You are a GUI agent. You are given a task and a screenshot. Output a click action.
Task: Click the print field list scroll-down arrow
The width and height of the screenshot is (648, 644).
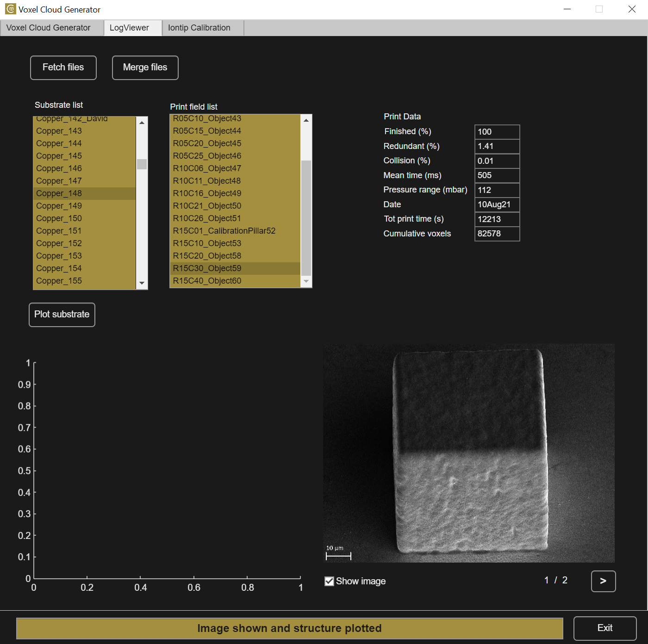(x=306, y=281)
